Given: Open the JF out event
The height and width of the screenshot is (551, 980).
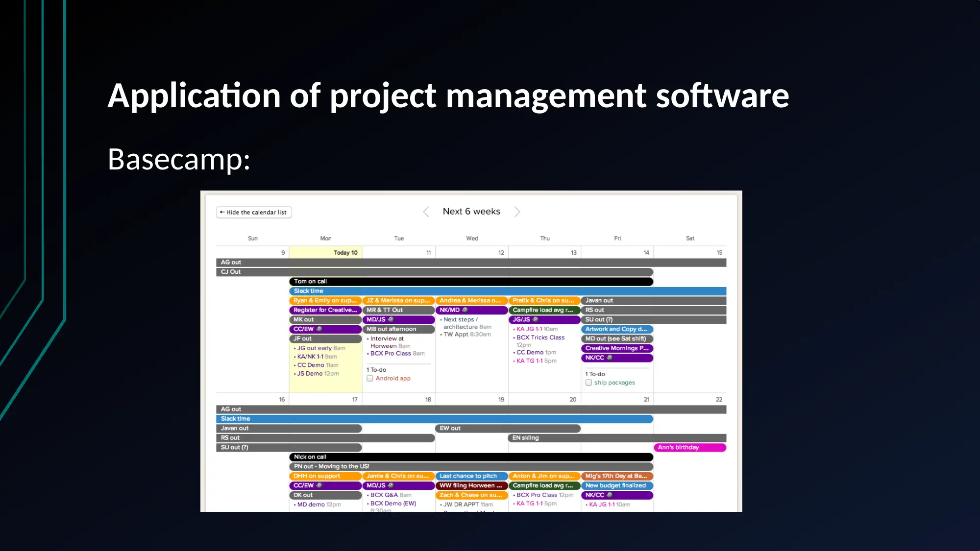Looking at the screenshot, I should (x=325, y=338).
